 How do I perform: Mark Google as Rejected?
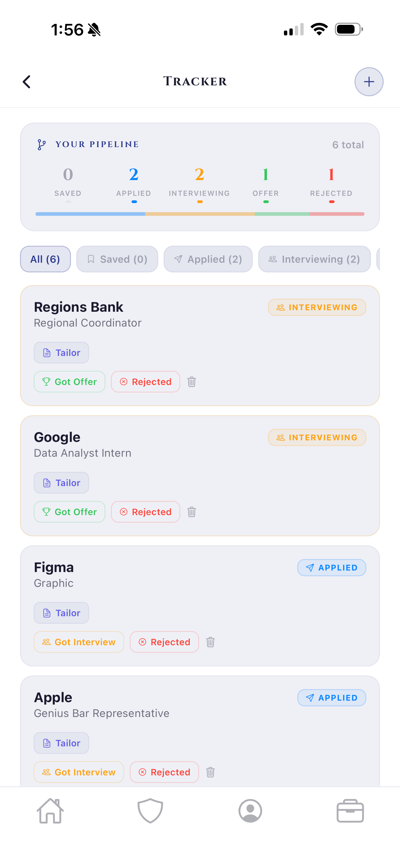coord(145,512)
